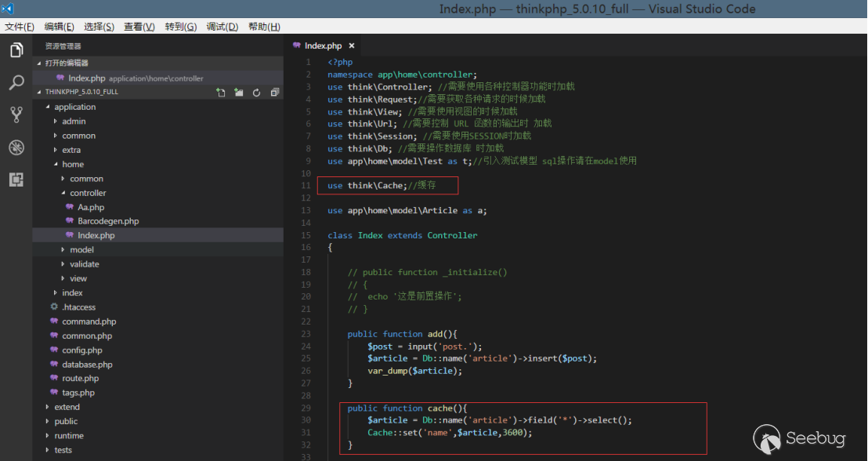
Task: Open the 帮助(H) menu
Action: click(264, 27)
